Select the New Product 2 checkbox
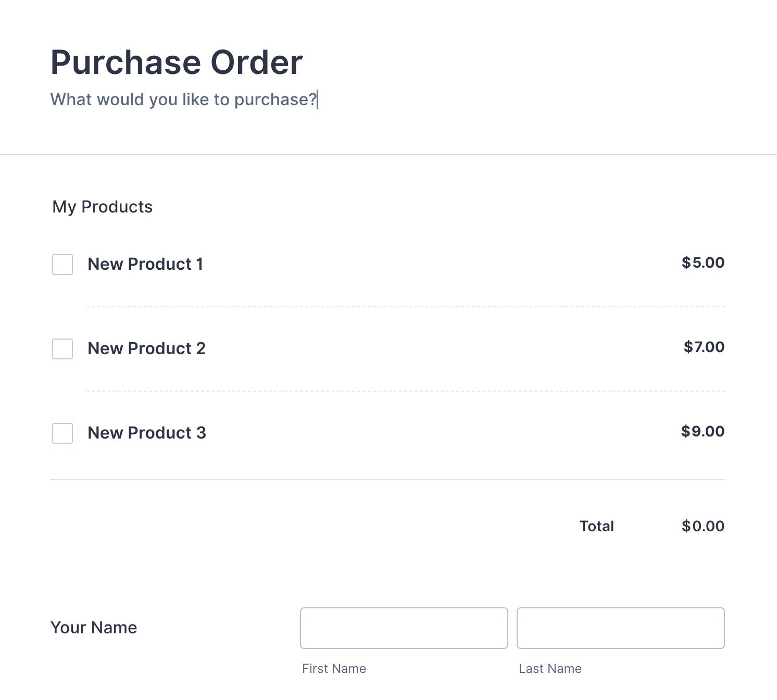777x700 pixels. point(62,349)
